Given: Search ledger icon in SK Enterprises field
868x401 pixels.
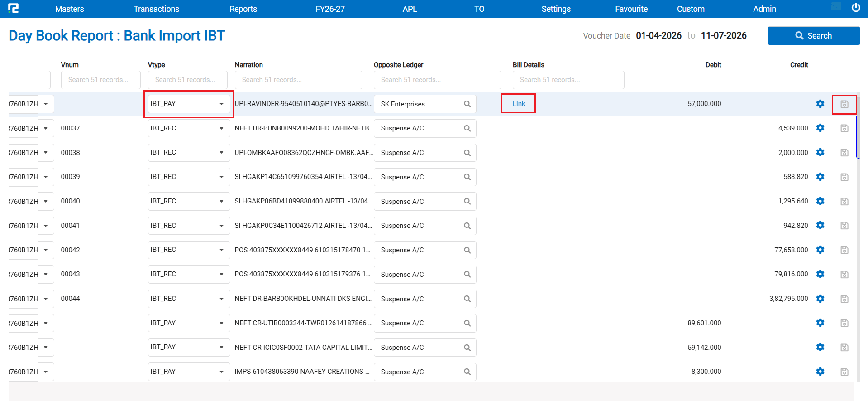Looking at the screenshot, I should tap(467, 104).
